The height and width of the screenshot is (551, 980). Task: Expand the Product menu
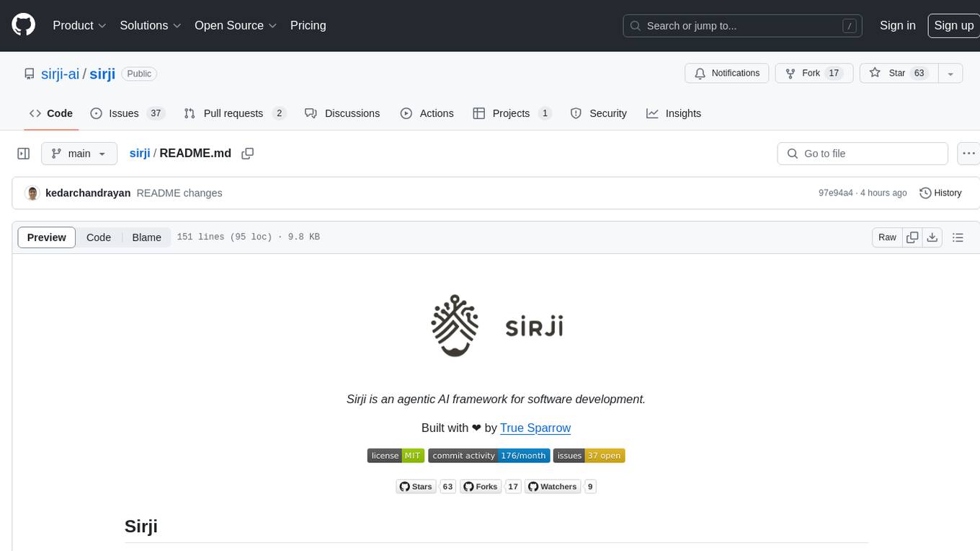pyautogui.click(x=79, y=25)
